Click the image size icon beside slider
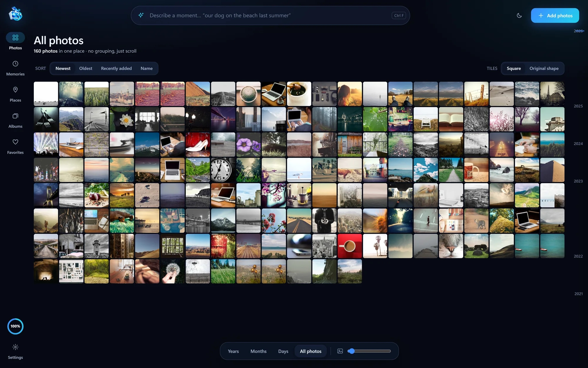This screenshot has width=588, height=368. [340, 351]
